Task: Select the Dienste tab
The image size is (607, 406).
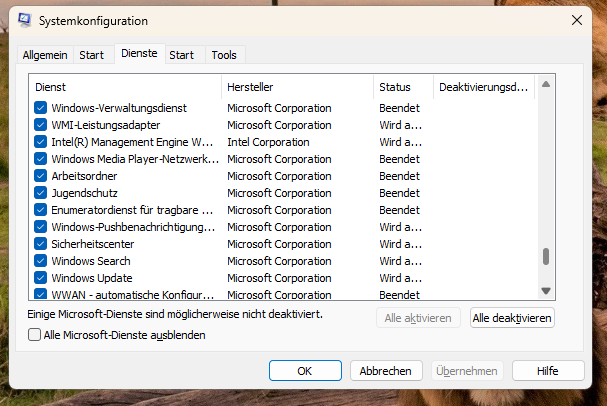Action: pyautogui.click(x=139, y=54)
